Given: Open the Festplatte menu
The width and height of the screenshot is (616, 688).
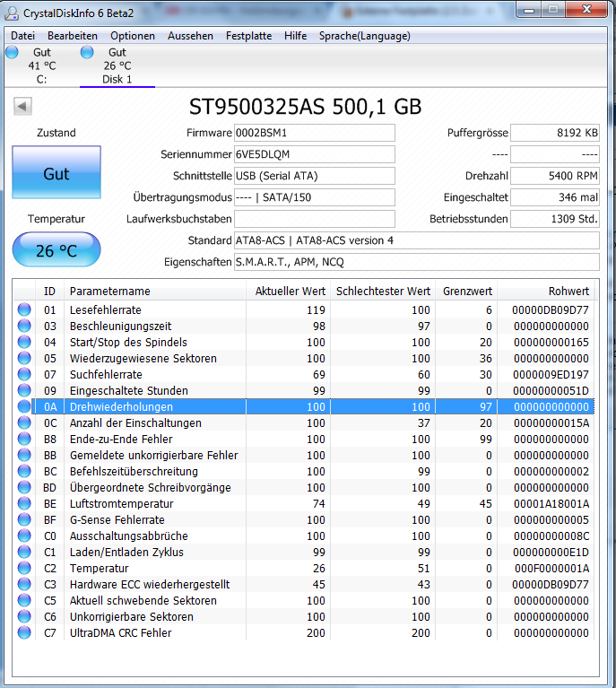Looking at the screenshot, I should click(248, 36).
